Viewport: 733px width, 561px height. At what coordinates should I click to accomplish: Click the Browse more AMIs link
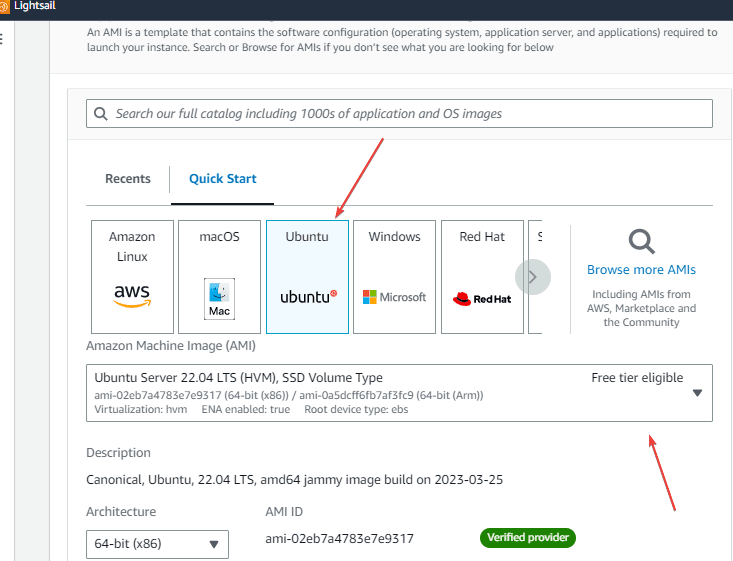pyautogui.click(x=641, y=270)
